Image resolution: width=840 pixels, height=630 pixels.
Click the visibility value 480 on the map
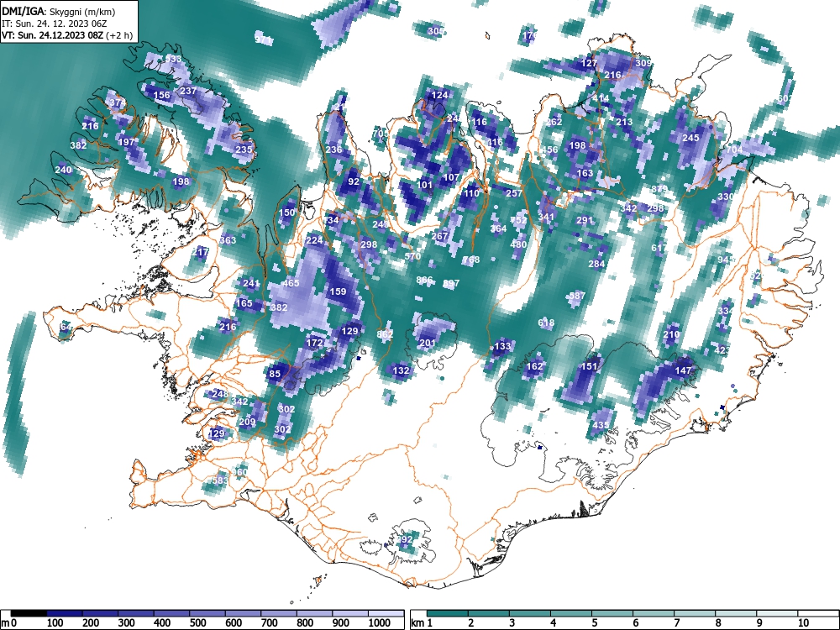coord(518,244)
